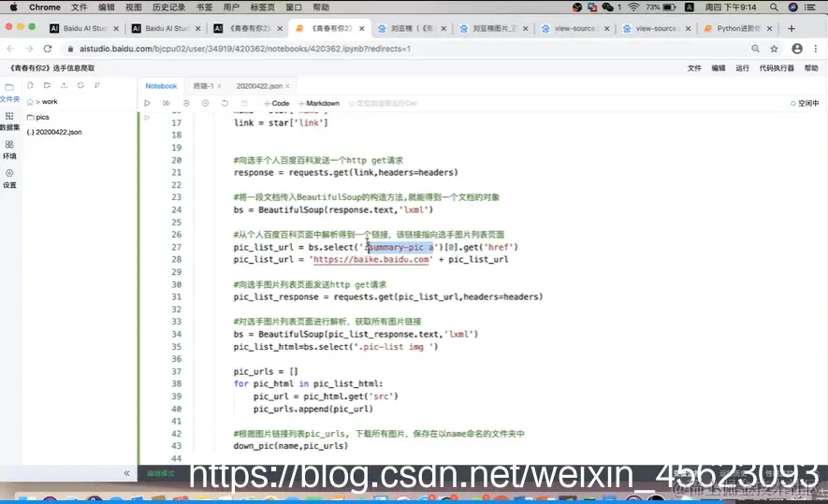The image size is (828, 504).
Task: Click the sort files icon
Action: 97,85
